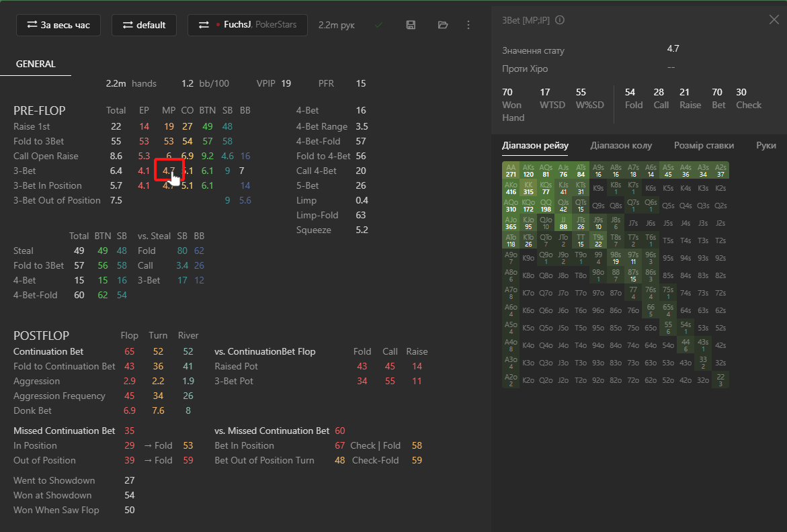
Task: Click the Call 4-Bet value 20
Action: (x=361, y=171)
